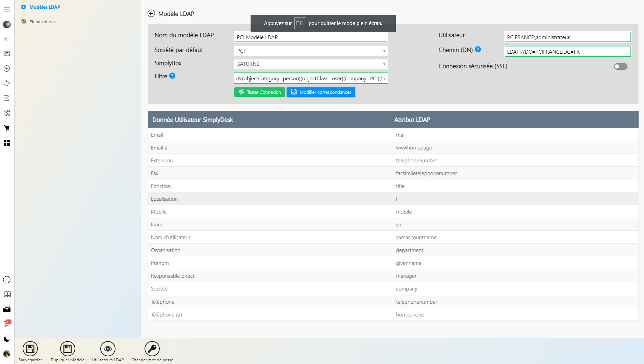Select the QR code icon in sidebar
Image resolution: width=644 pixels, height=364 pixels.
(6, 113)
